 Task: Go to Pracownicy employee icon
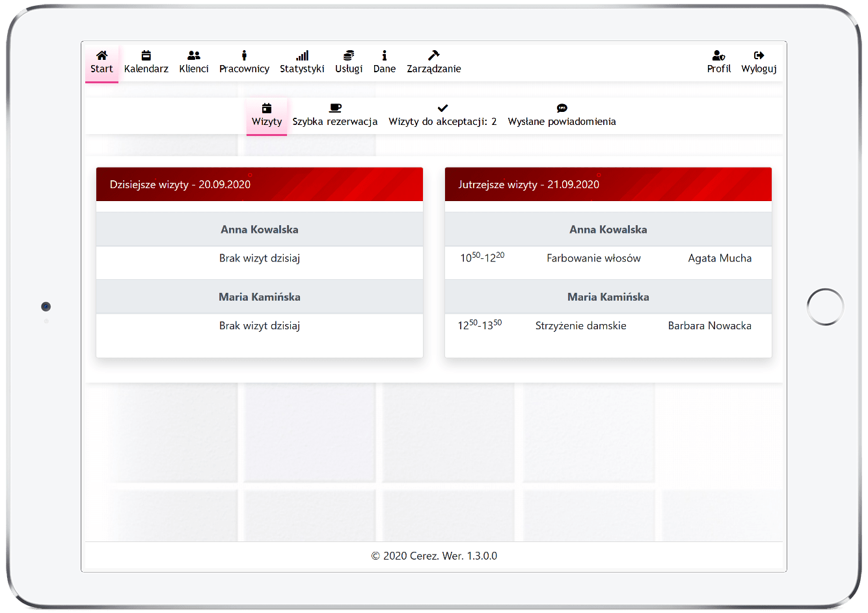click(x=244, y=56)
